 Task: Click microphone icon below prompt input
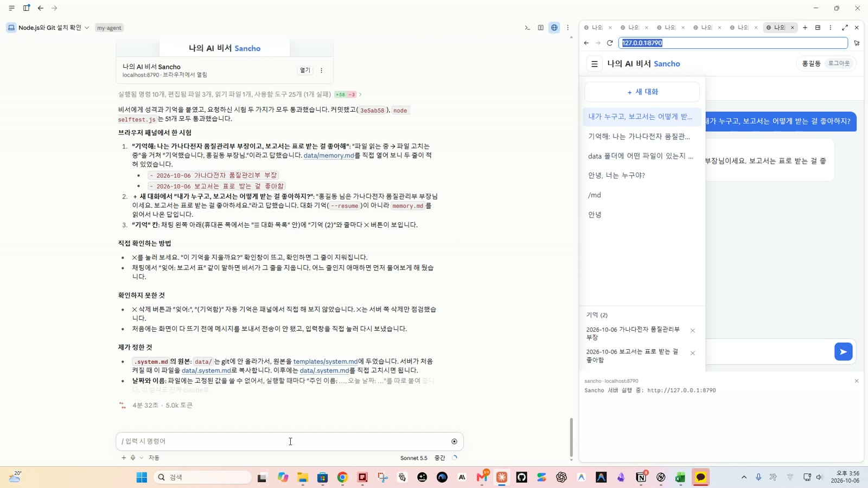[x=133, y=458]
